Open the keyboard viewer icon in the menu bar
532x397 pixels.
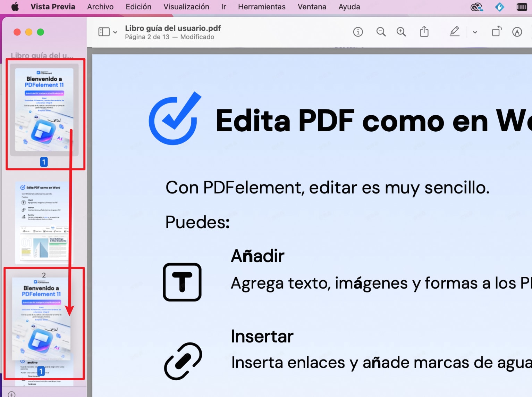pos(522,7)
